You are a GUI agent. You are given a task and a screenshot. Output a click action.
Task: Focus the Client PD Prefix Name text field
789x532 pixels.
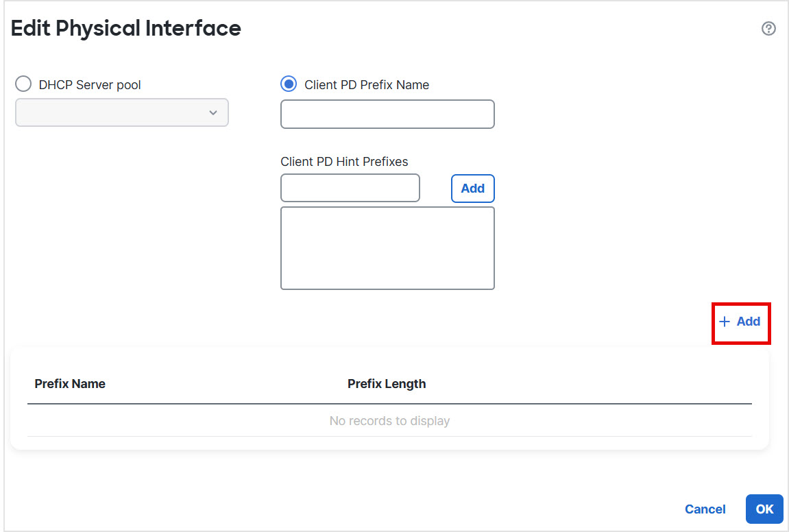click(x=387, y=114)
